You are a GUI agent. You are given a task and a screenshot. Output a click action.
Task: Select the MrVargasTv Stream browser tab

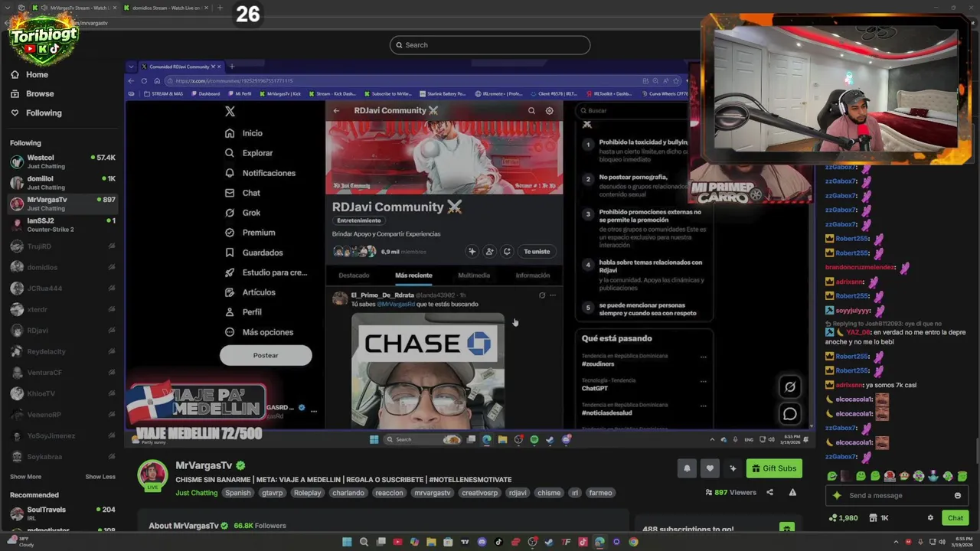pyautogui.click(x=75, y=8)
